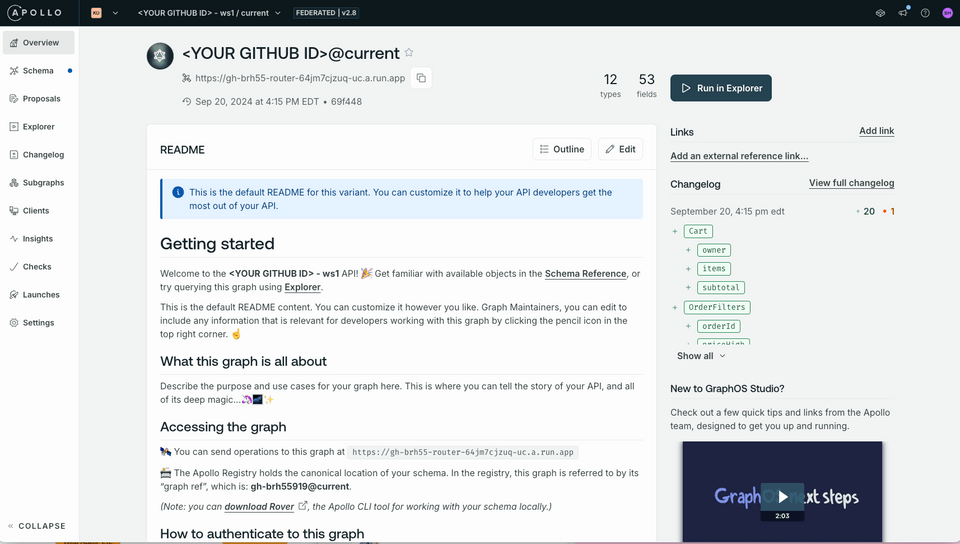Run in Explorer
Image resolution: width=960 pixels, height=544 pixels.
(721, 88)
